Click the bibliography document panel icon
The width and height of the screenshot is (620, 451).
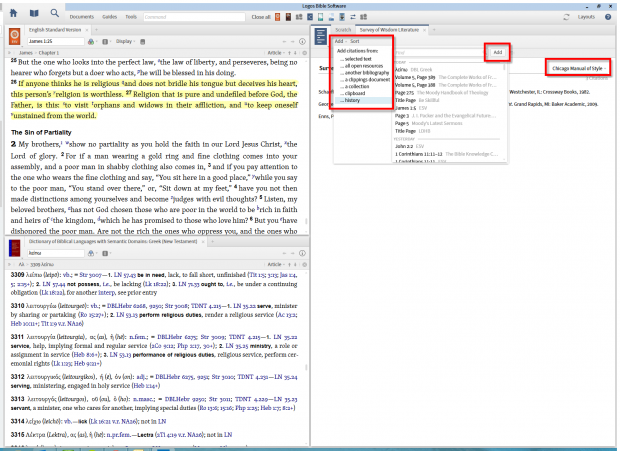point(319,35)
